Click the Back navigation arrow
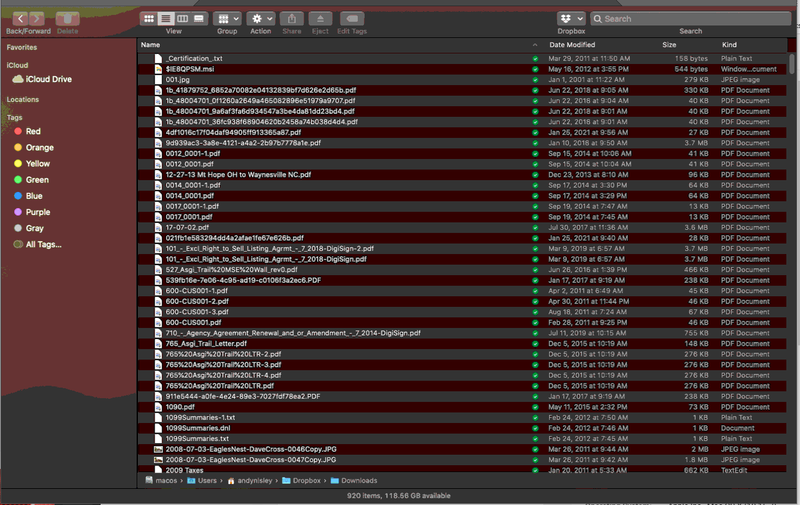 (x=21, y=19)
